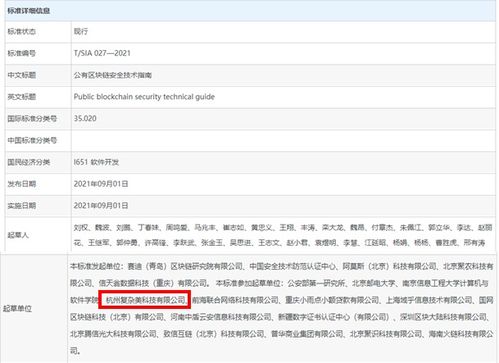Click '普华商业集团有限公司' text
Screen dimensions: 499x363
tap(307, 334)
